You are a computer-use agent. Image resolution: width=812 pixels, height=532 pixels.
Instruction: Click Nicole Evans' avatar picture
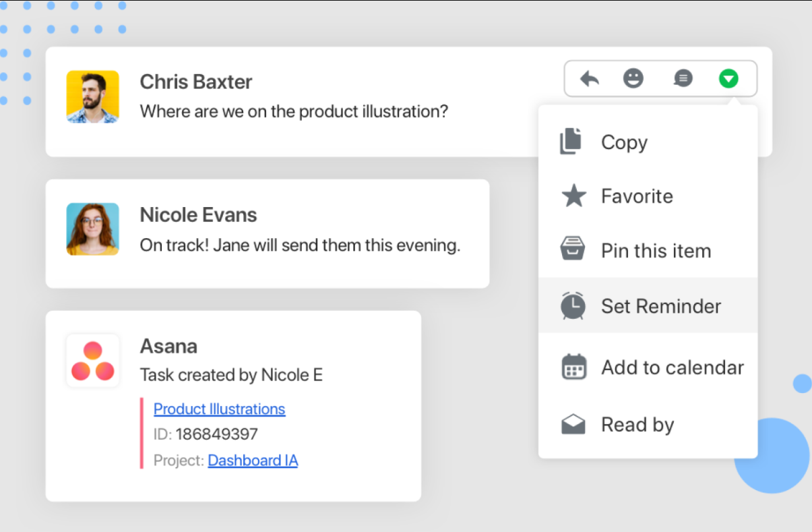[x=93, y=229]
